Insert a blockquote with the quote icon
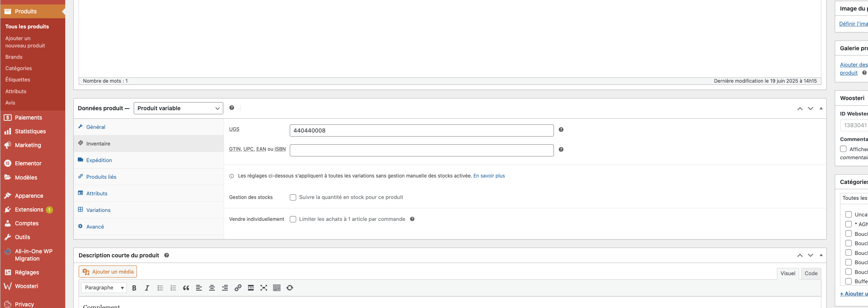The image size is (868, 308). [x=186, y=288]
